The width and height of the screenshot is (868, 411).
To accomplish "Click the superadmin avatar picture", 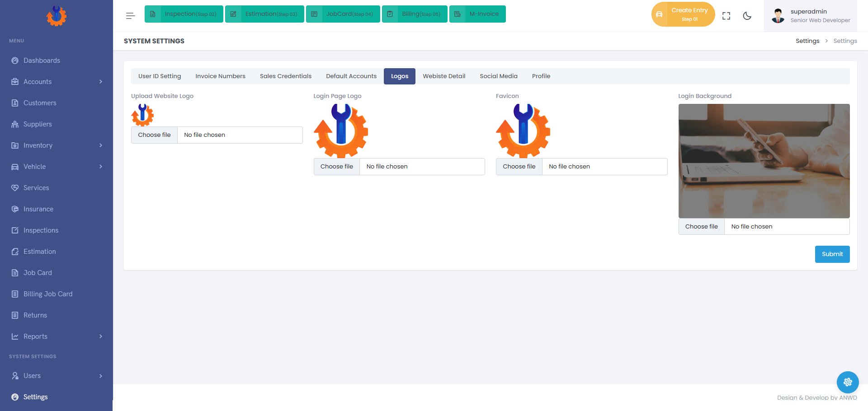I will click(x=778, y=16).
